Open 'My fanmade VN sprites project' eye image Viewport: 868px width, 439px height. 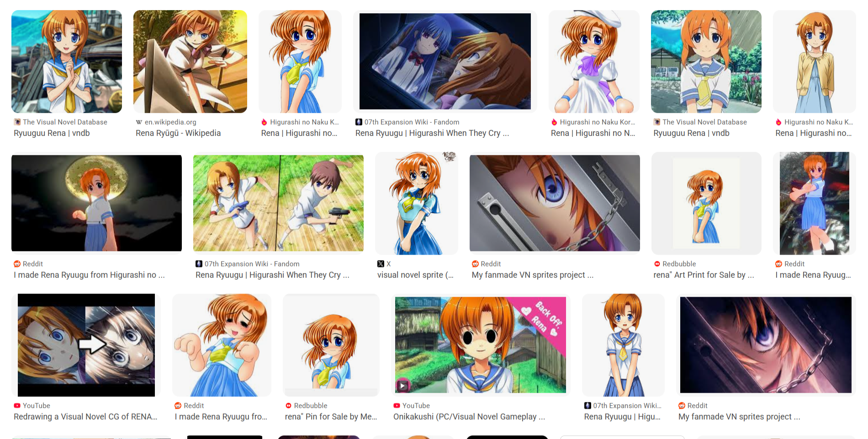[x=555, y=203]
